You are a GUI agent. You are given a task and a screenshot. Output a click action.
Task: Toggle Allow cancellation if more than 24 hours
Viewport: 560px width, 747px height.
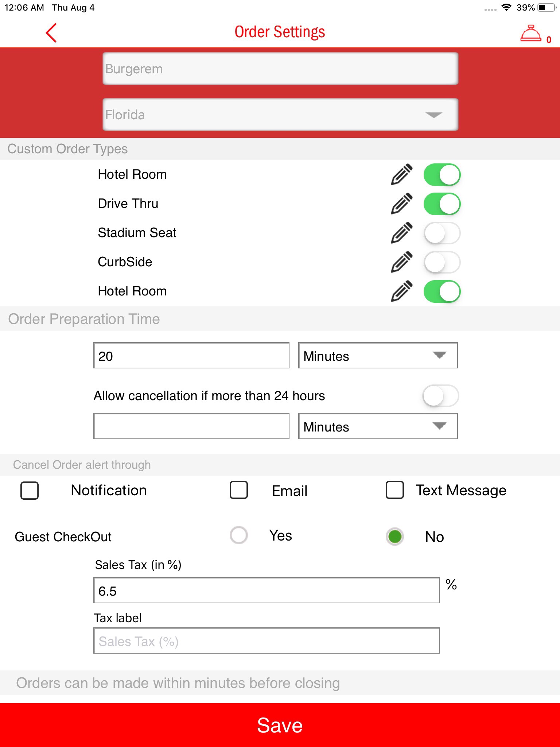(440, 396)
